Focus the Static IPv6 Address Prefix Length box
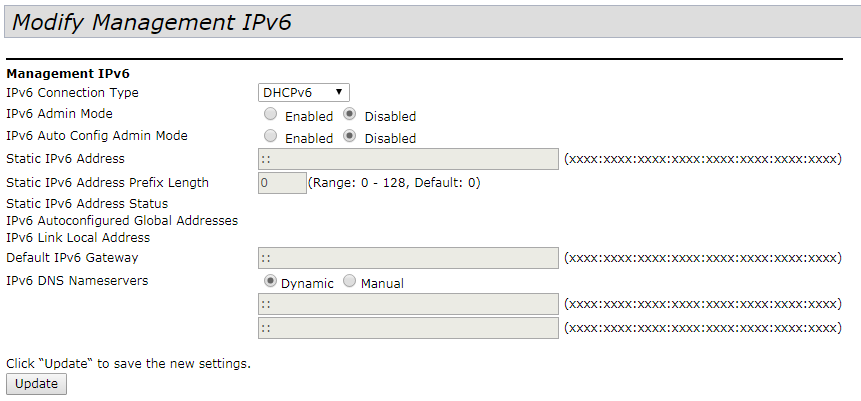The width and height of the screenshot is (861, 401). 282,182
